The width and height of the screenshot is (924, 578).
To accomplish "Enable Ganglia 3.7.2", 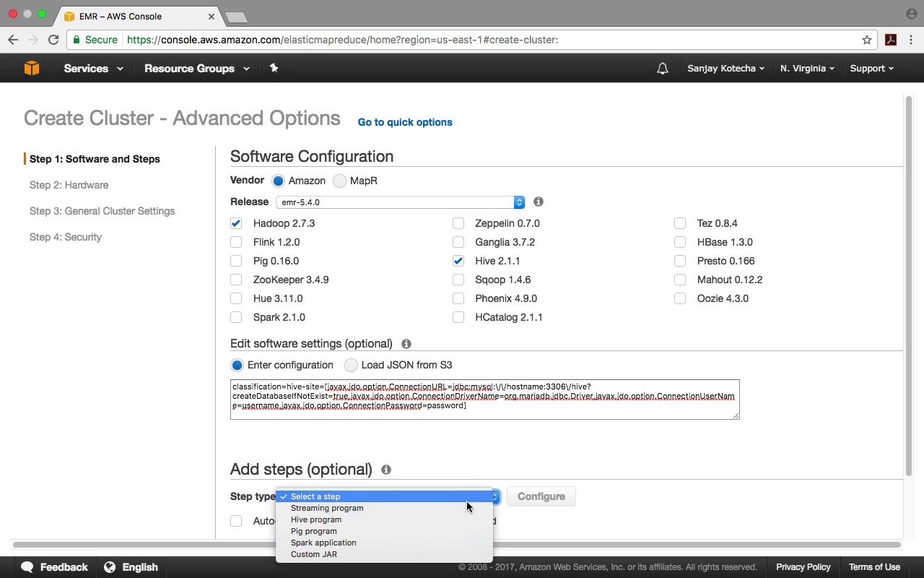I will click(458, 242).
